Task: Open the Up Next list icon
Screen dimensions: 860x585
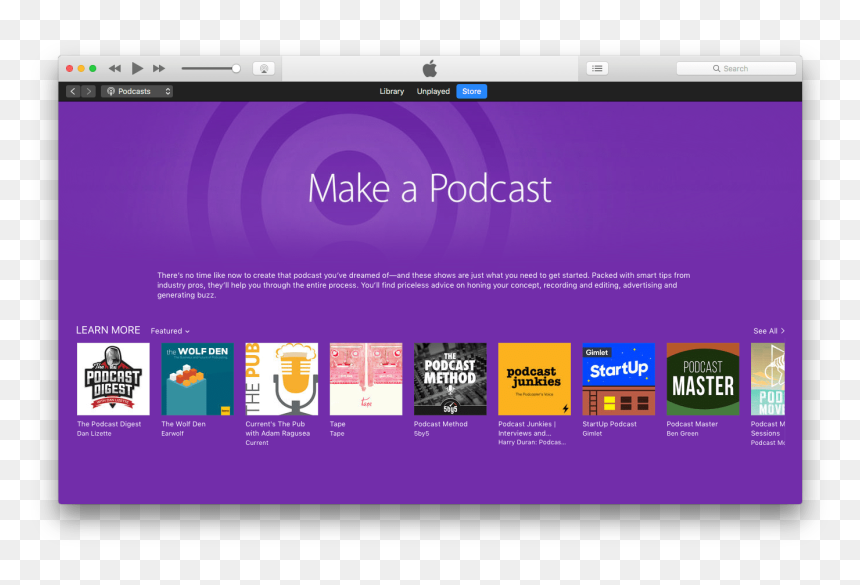Action: coord(597,69)
